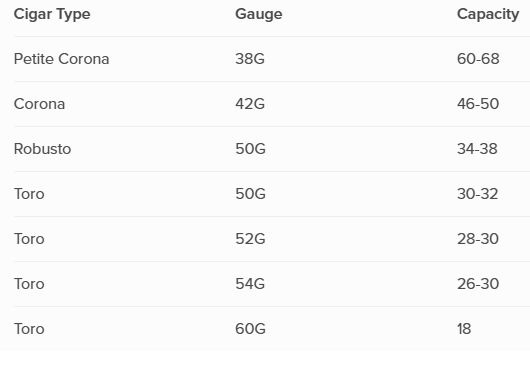Screen dimensions: 530x392
Task: Click the 60-68 capacity value
Action: coord(478,59)
